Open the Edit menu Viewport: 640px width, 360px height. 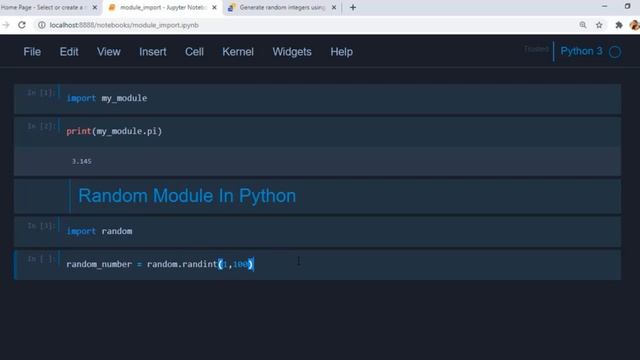pos(69,52)
